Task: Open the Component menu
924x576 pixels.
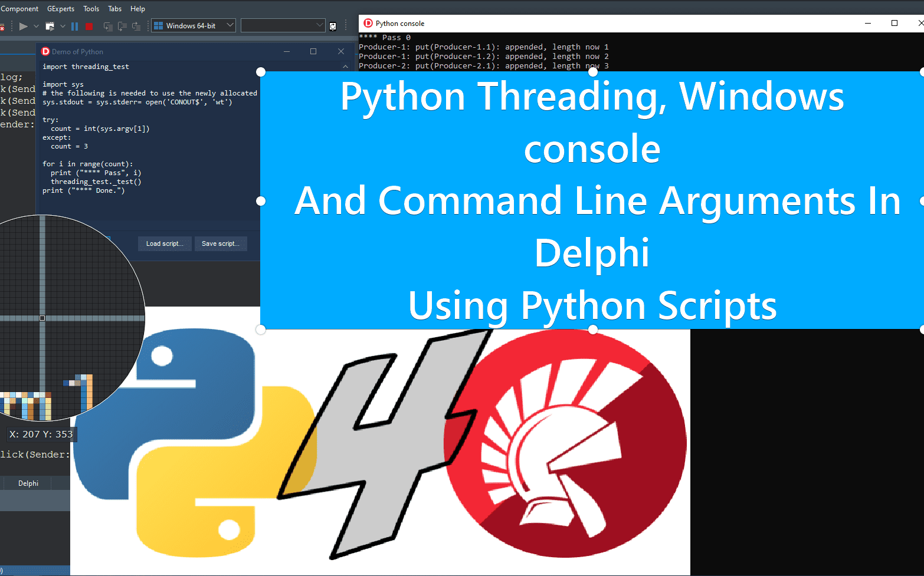Action: click(19, 9)
